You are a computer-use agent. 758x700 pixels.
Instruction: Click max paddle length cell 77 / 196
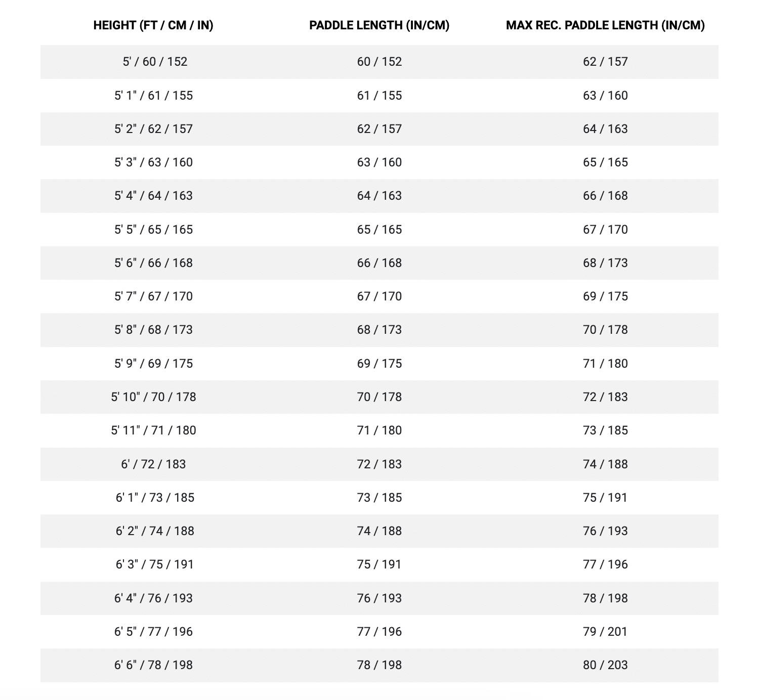click(605, 564)
